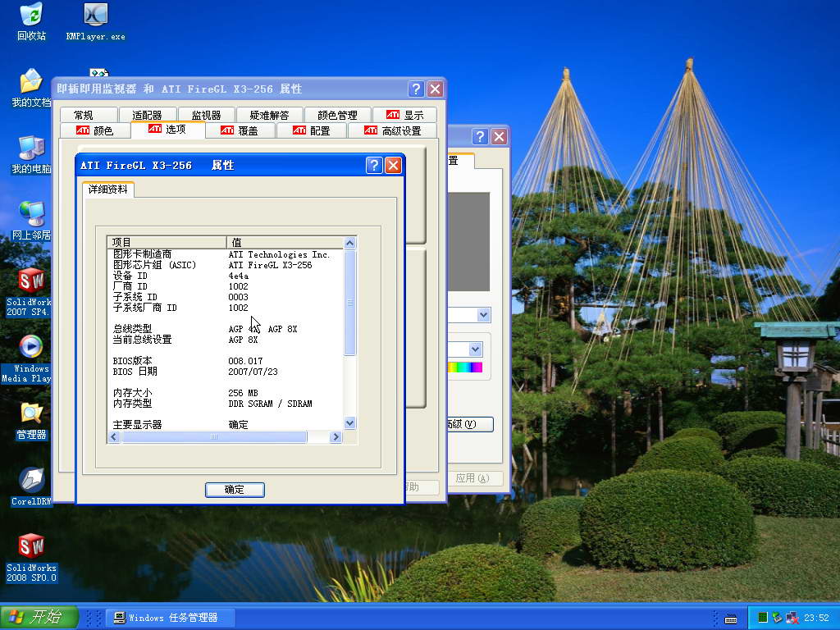Open the 疑难解答 tab
Viewport: 840px width, 630px height.
(269, 115)
